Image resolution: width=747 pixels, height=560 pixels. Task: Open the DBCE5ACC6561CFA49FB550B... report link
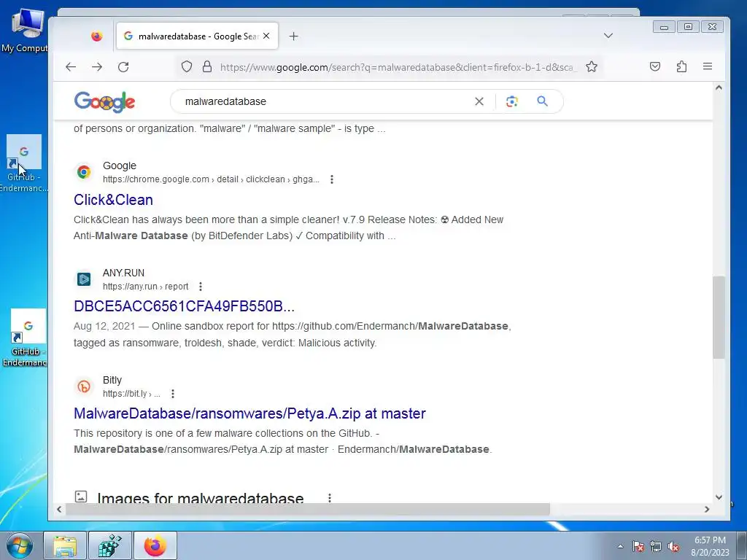click(x=184, y=306)
